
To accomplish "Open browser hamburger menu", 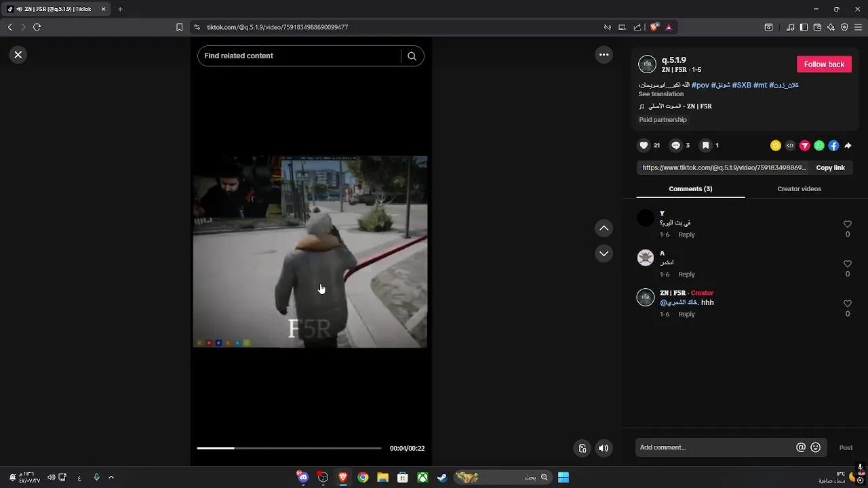I will [x=858, y=27].
